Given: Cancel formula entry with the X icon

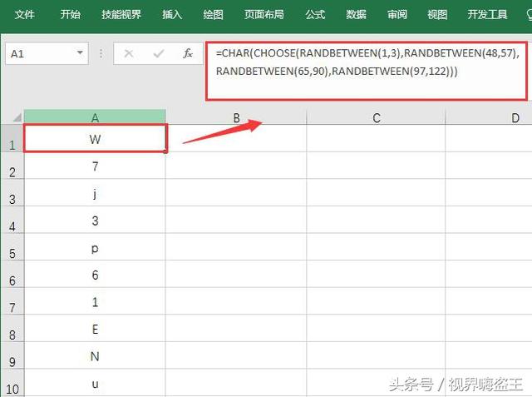Looking at the screenshot, I should pos(129,53).
